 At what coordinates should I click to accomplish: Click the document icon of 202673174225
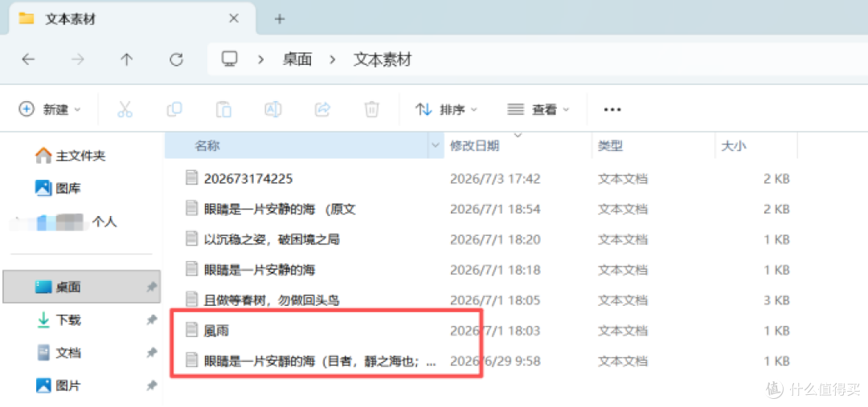191,178
